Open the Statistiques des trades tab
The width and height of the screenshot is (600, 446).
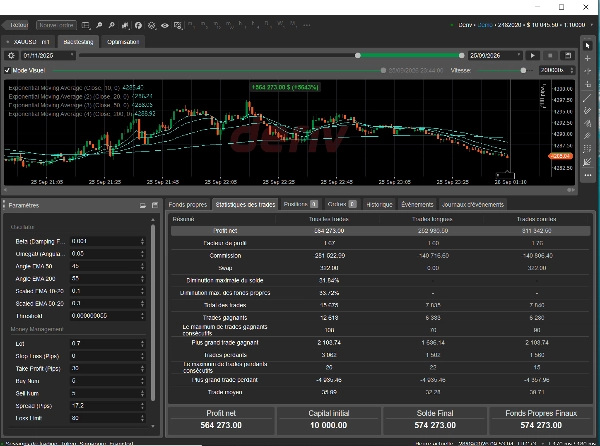coord(245,205)
